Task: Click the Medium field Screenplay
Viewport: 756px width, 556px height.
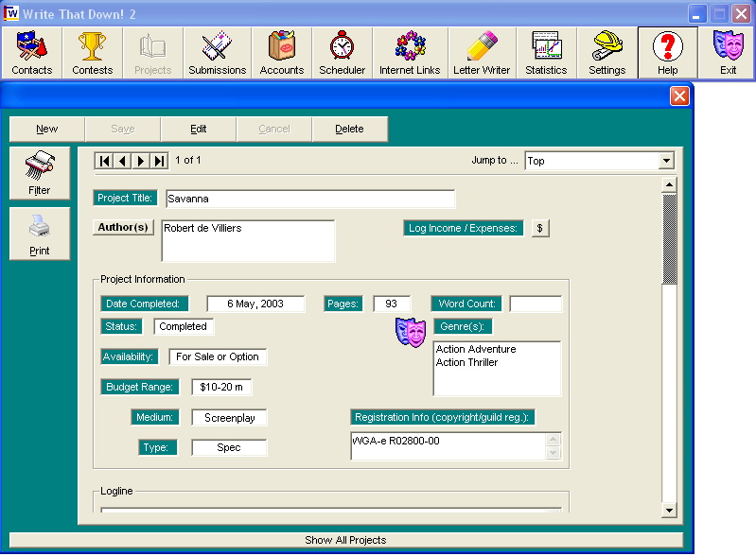Action: pos(229,418)
